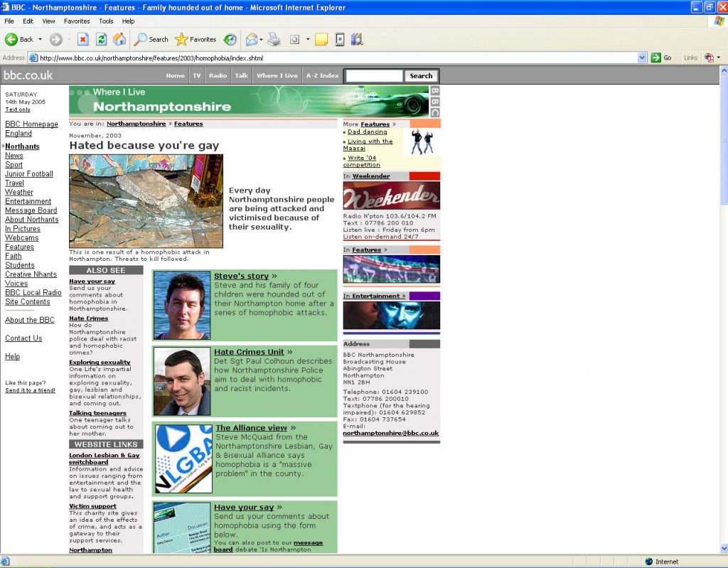Click the Weekender banner image
The image size is (728, 568).
(x=392, y=195)
